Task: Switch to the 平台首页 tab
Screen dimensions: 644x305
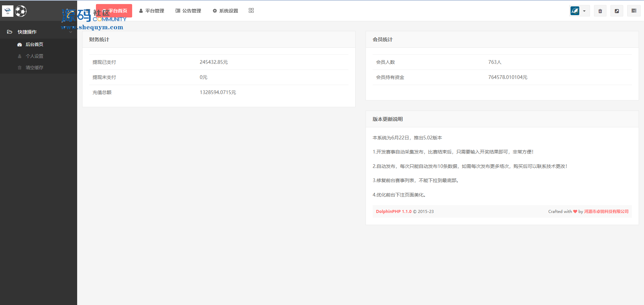Action: pos(114,11)
